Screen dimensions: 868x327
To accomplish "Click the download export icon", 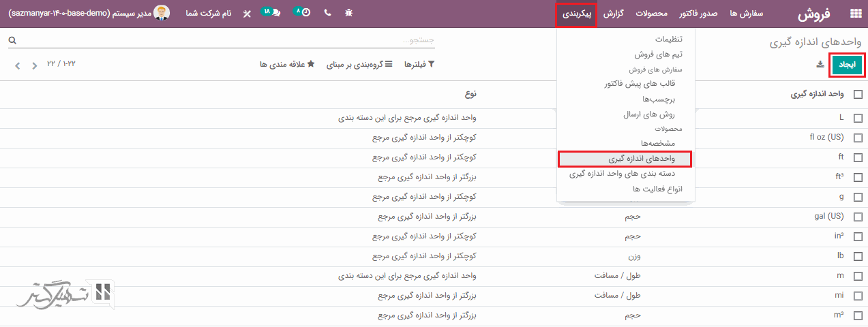I will (820, 65).
